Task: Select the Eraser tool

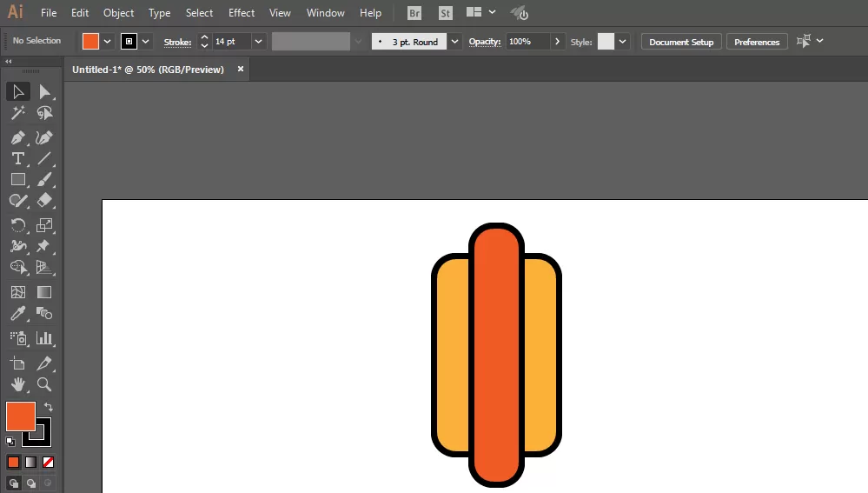Action: pyautogui.click(x=44, y=201)
